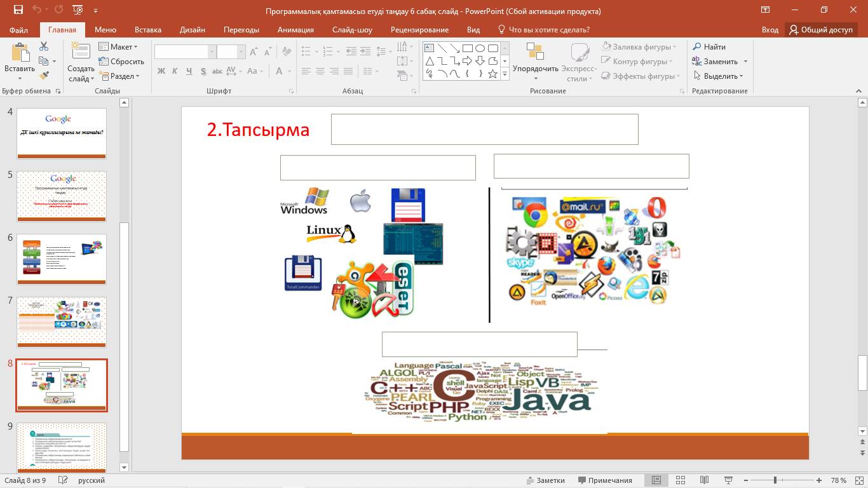
Task: Open the Примечания comments pane
Action: click(605, 480)
